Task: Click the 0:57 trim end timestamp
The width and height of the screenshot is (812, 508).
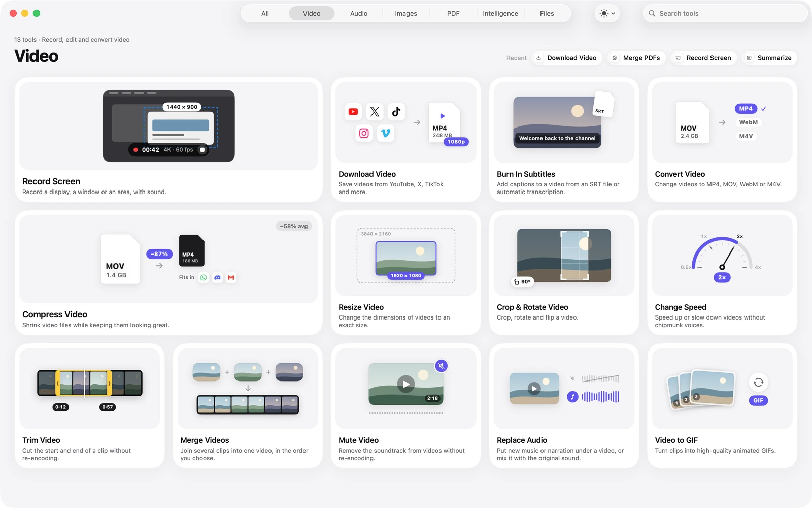Action: (108, 407)
